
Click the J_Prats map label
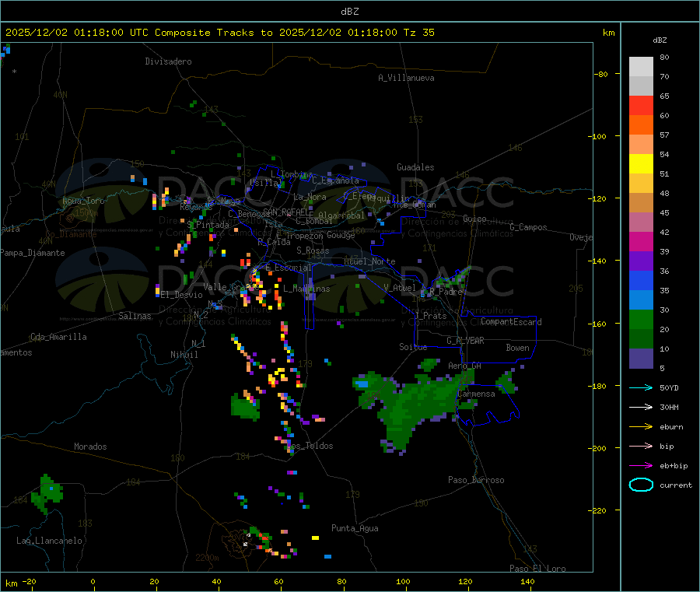coord(430,315)
